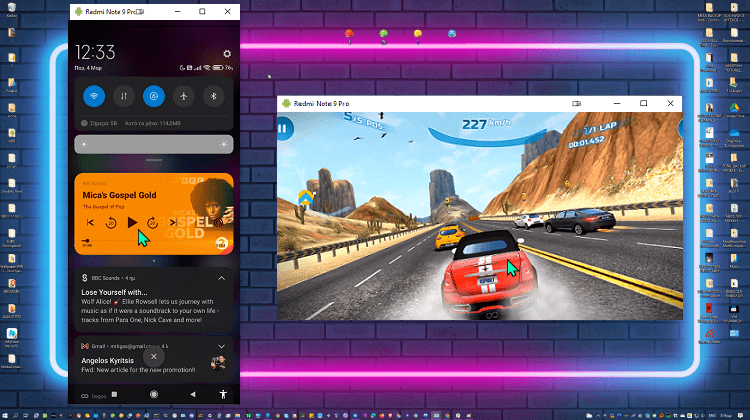The image size is (750, 420).
Task: Click the record icon in notification window titlebar
Action: [x=140, y=11]
